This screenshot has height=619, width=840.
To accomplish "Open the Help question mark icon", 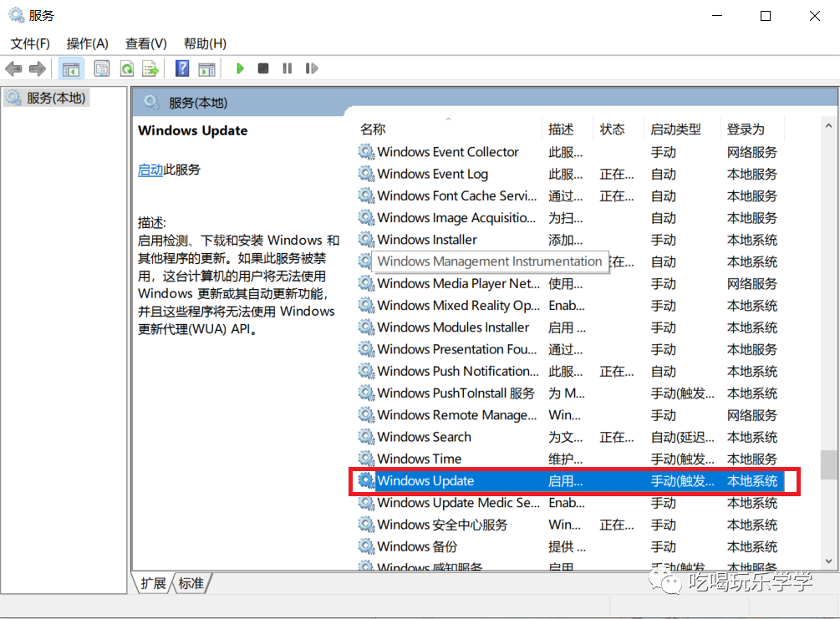I will coord(182,68).
